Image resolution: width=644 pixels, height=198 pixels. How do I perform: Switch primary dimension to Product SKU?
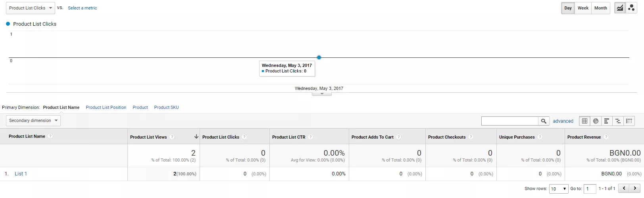(166, 107)
